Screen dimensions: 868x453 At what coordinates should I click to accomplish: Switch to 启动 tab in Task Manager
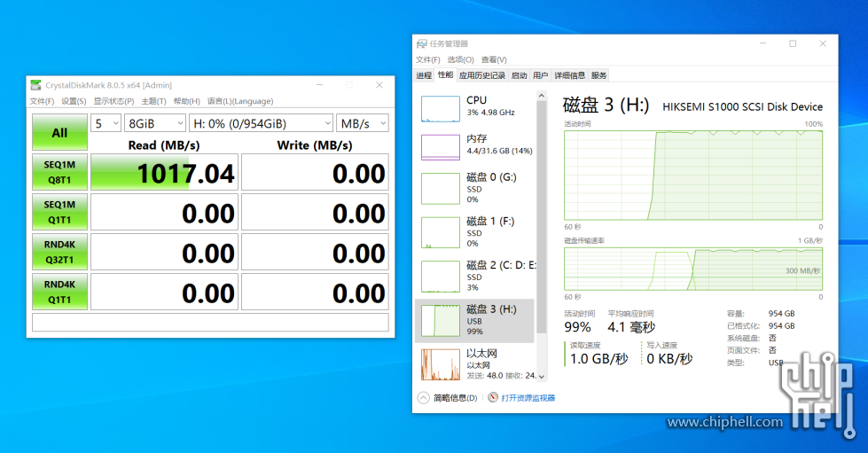(520, 75)
